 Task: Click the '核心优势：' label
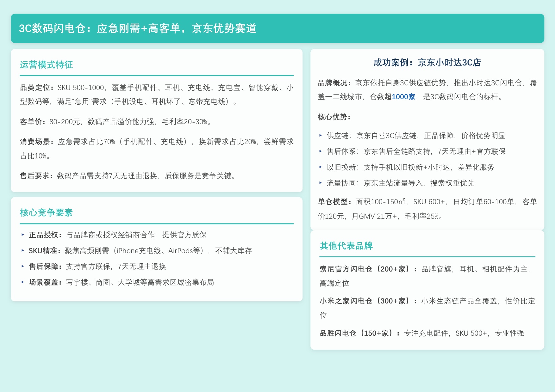point(335,117)
